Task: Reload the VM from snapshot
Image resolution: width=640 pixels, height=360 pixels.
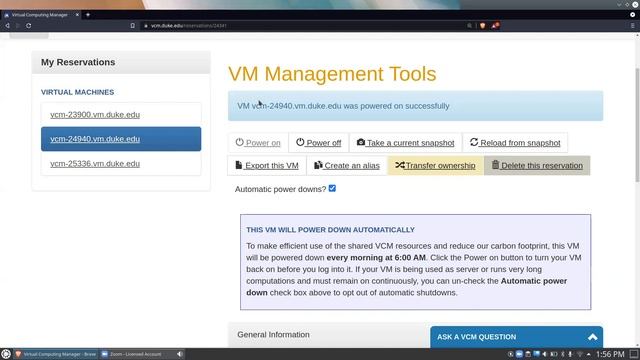Action: click(515, 143)
